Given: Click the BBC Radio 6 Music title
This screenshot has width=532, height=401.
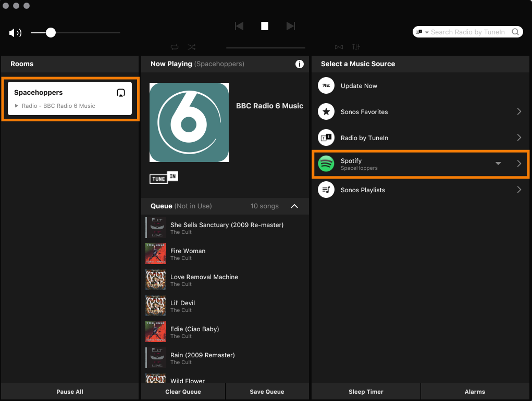Looking at the screenshot, I should (270, 106).
